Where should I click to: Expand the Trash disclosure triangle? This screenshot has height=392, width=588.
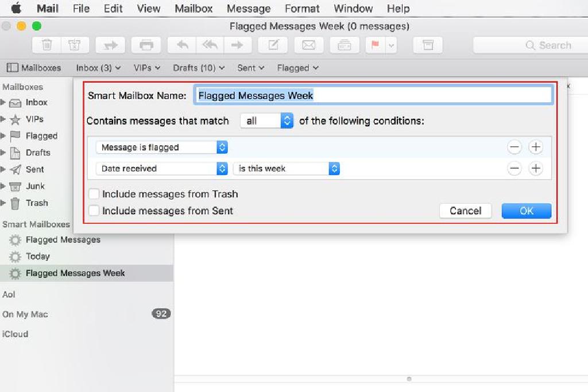point(3,203)
